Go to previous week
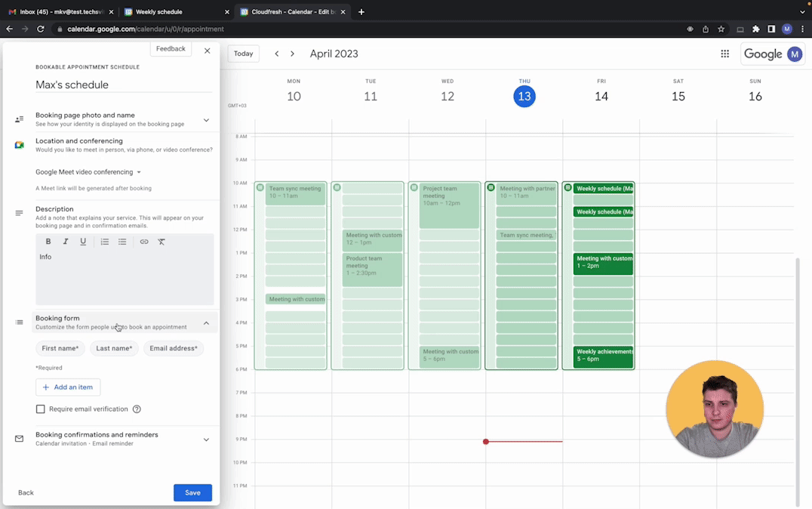The width and height of the screenshot is (812, 509). tap(277, 54)
